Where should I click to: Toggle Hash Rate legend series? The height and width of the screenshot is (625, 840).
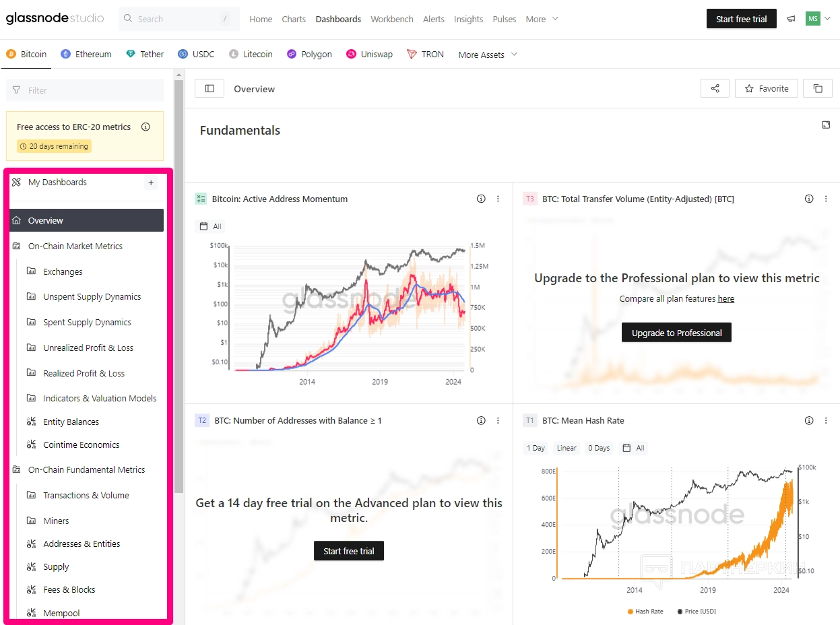[x=645, y=612]
